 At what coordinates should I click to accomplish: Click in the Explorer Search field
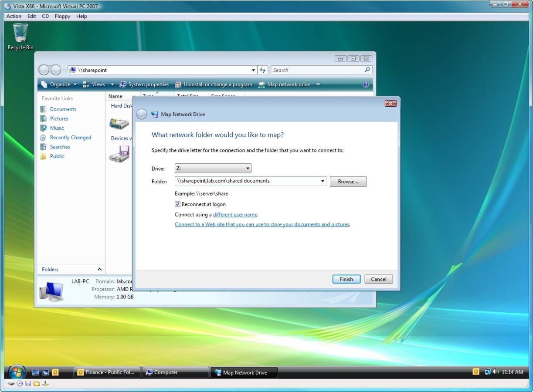pos(316,70)
